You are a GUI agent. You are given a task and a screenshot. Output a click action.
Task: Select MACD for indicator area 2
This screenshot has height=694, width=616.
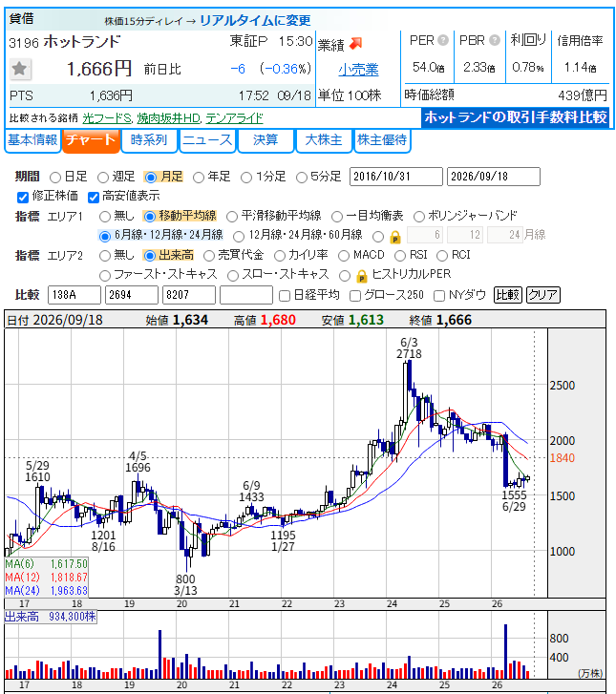pos(344,256)
